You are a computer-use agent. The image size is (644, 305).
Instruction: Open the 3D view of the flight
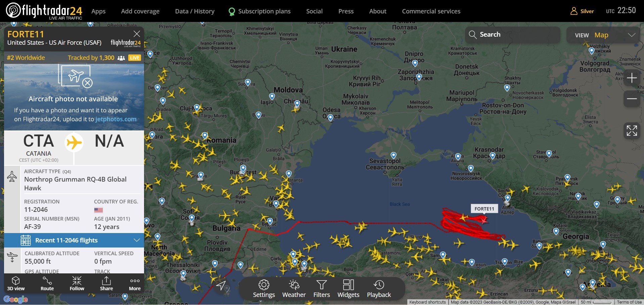pyautogui.click(x=16, y=283)
